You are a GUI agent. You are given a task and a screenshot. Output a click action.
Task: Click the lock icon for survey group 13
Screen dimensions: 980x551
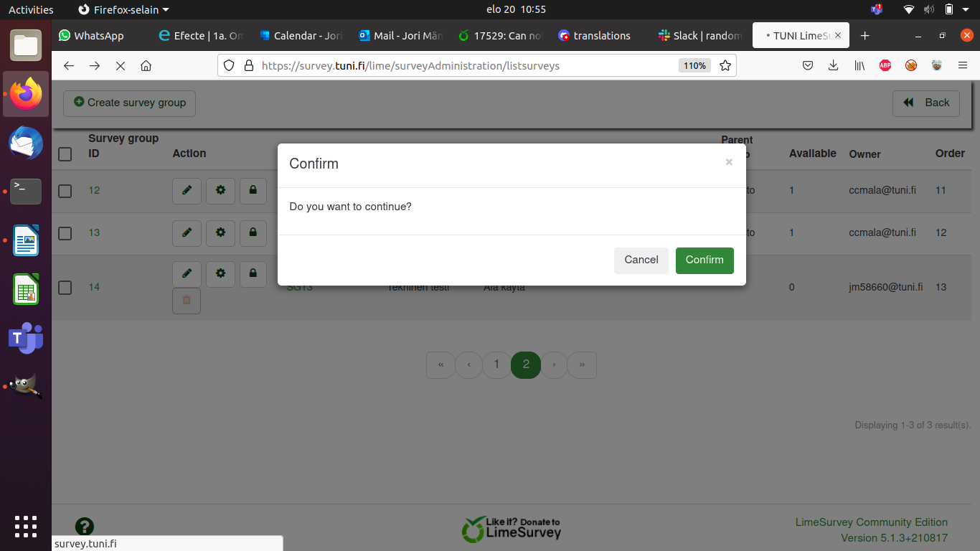tap(253, 233)
